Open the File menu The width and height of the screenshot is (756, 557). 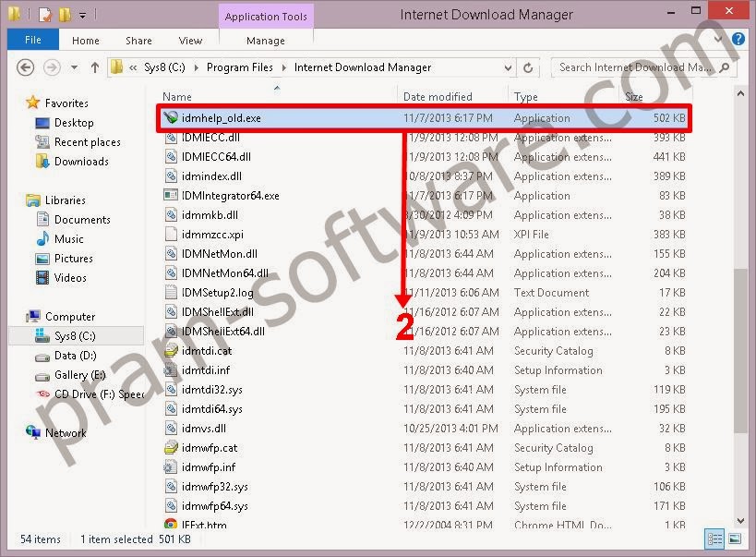pyautogui.click(x=32, y=40)
